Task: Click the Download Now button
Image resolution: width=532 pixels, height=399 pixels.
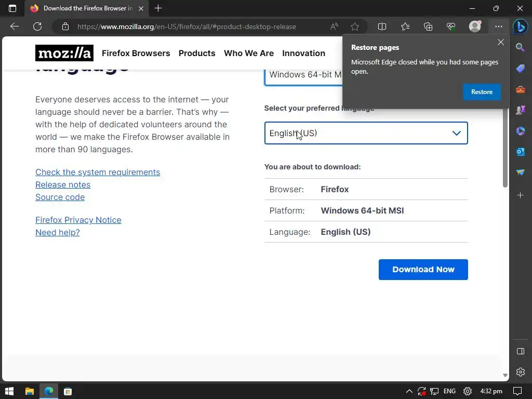Action: click(423, 270)
